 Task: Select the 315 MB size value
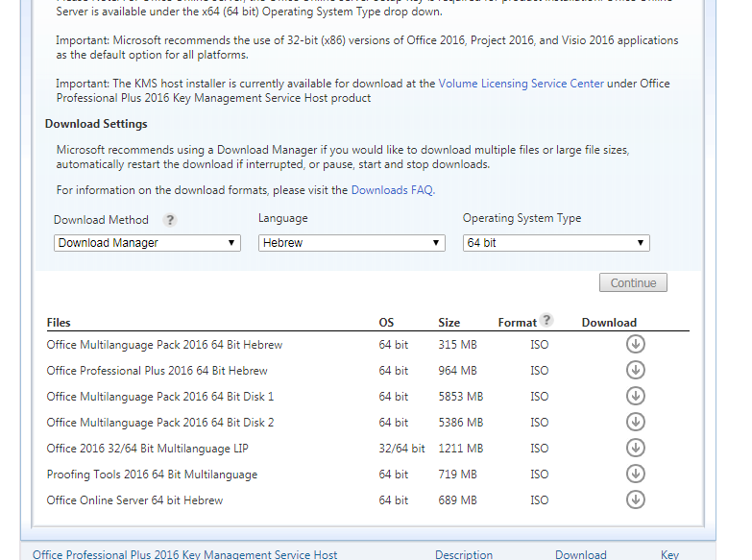457,345
